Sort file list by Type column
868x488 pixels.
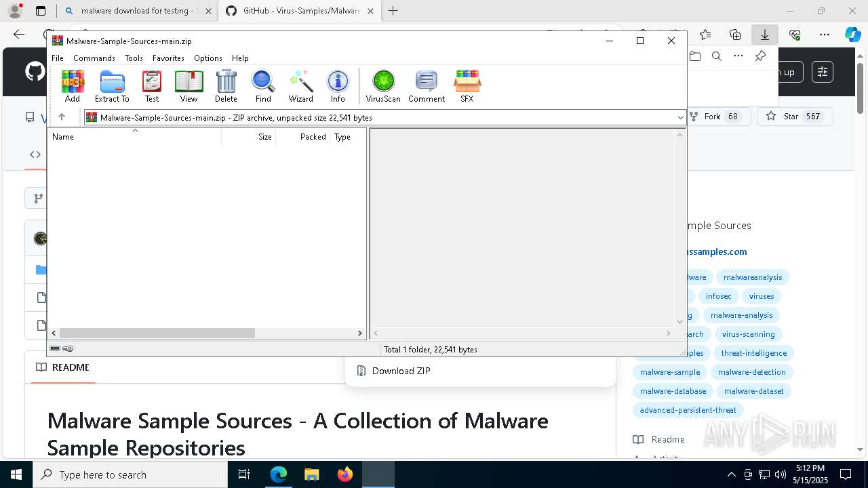coord(348,137)
